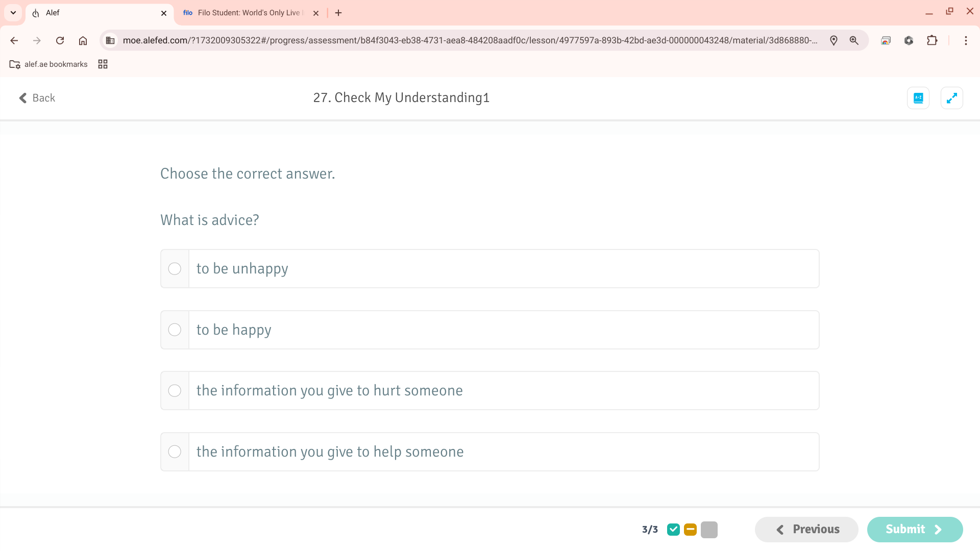This screenshot has width=980, height=551.
Task: Click the gray third question progress square
Action: pos(709,530)
